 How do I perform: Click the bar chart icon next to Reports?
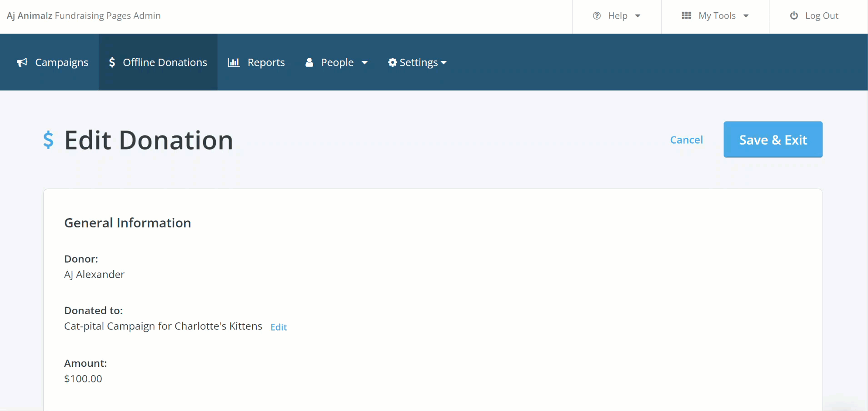click(x=234, y=62)
